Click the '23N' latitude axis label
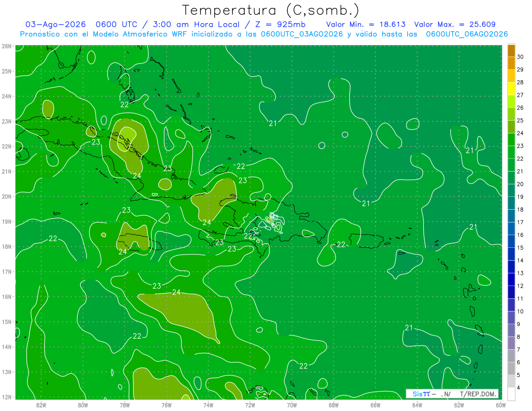Viewport: 532px width, 411px height. pyautogui.click(x=6, y=121)
